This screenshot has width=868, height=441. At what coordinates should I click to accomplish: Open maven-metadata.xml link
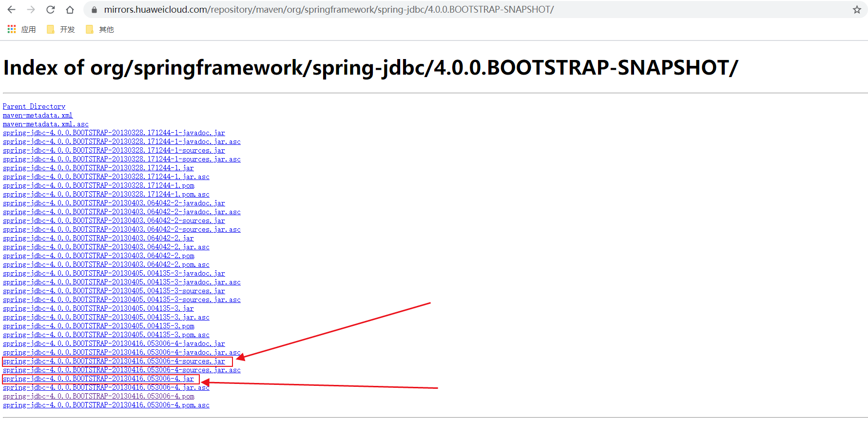coord(38,115)
